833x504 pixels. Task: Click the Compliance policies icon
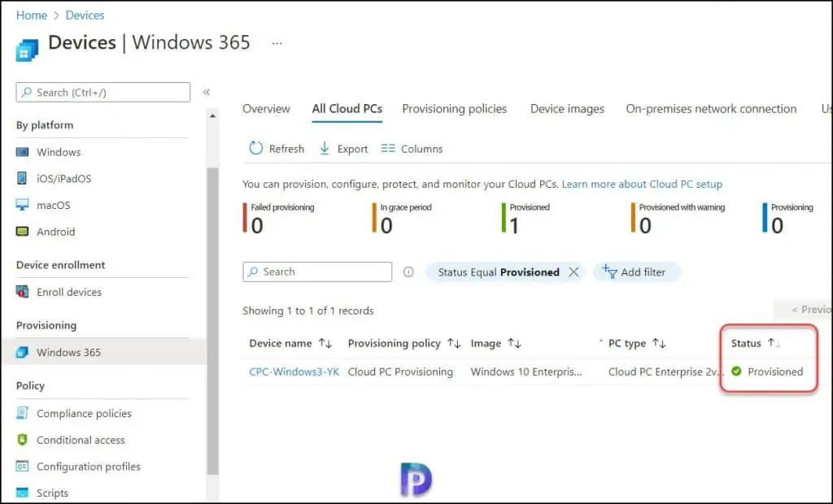click(22, 413)
